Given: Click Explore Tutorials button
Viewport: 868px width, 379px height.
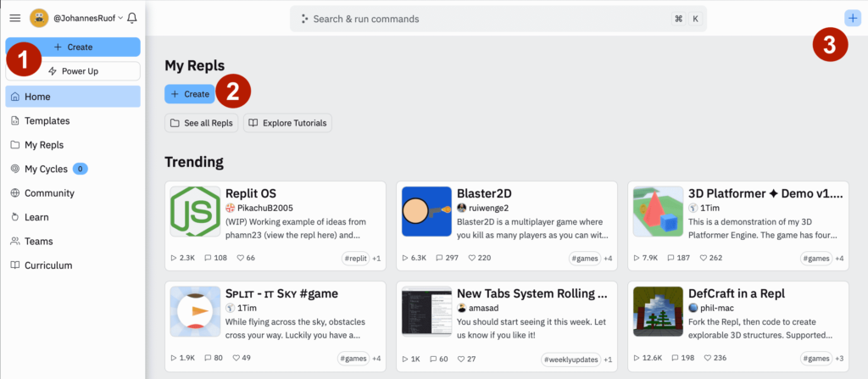Looking at the screenshot, I should [288, 123].
